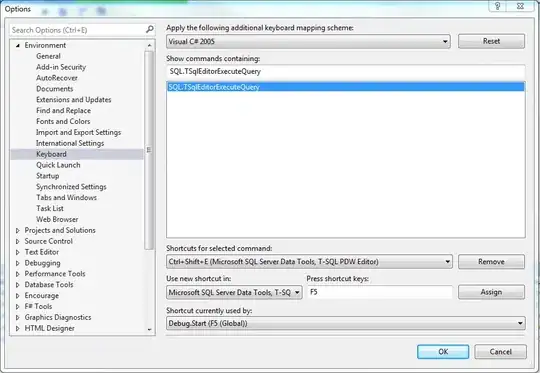Expand the Graphics Diagnostics node

(x=18, y=317)
